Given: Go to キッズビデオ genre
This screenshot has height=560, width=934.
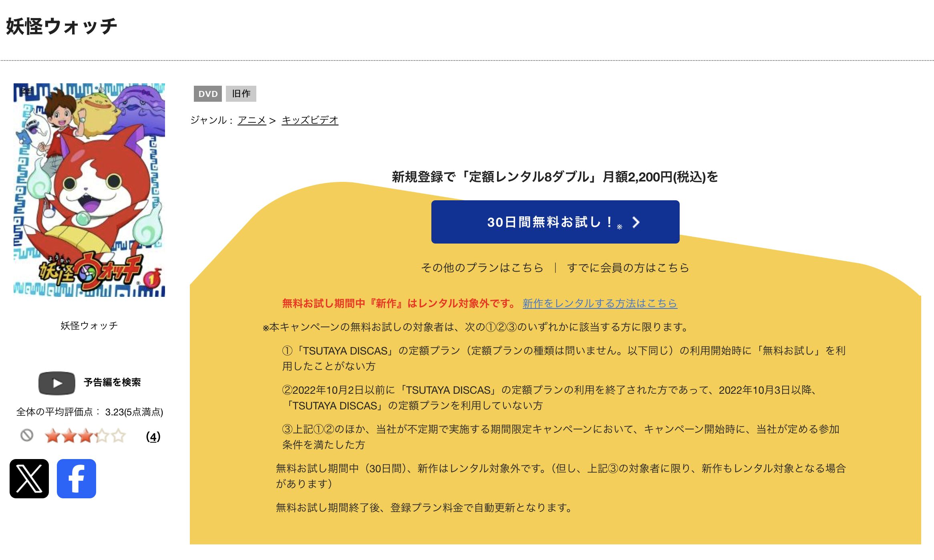Looking at the screenshot, I should (x=310, y=120).
